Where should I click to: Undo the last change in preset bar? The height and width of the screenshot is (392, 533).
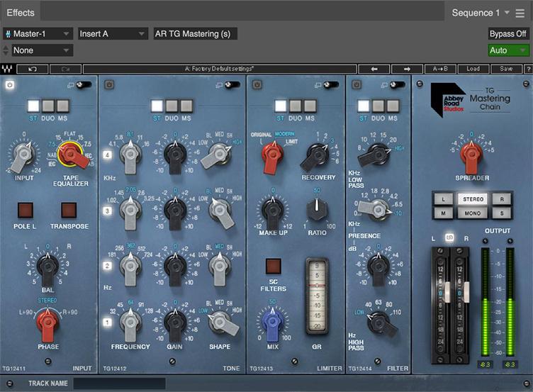(33, 69)
